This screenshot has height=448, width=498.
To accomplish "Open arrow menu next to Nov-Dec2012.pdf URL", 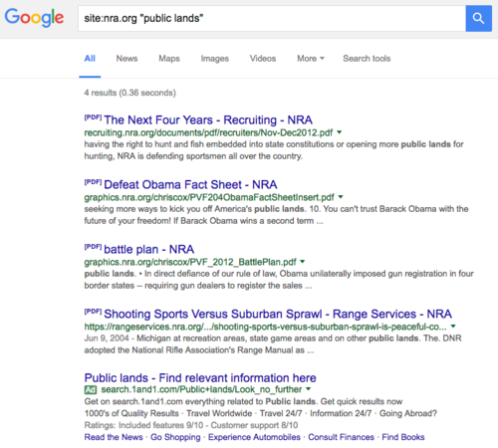I will click(340, 132).
